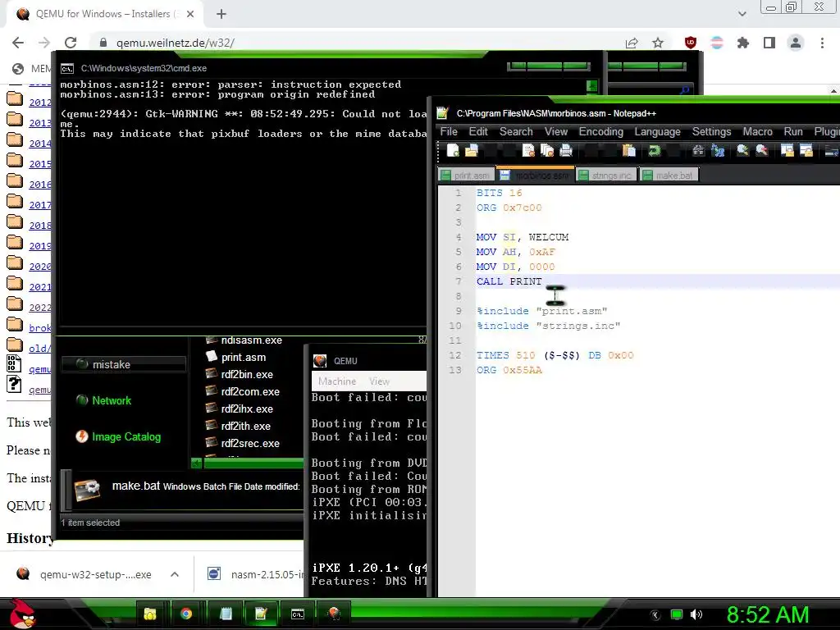This screenshot has width=840, height=630.
Task: Open the View menu in Notepad++
Action: [556, 132]
